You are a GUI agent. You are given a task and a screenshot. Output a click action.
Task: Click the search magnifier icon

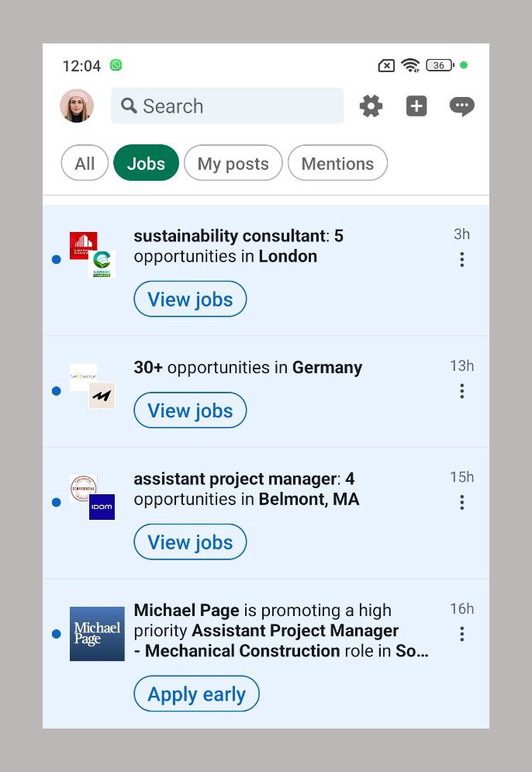point(130,106)
